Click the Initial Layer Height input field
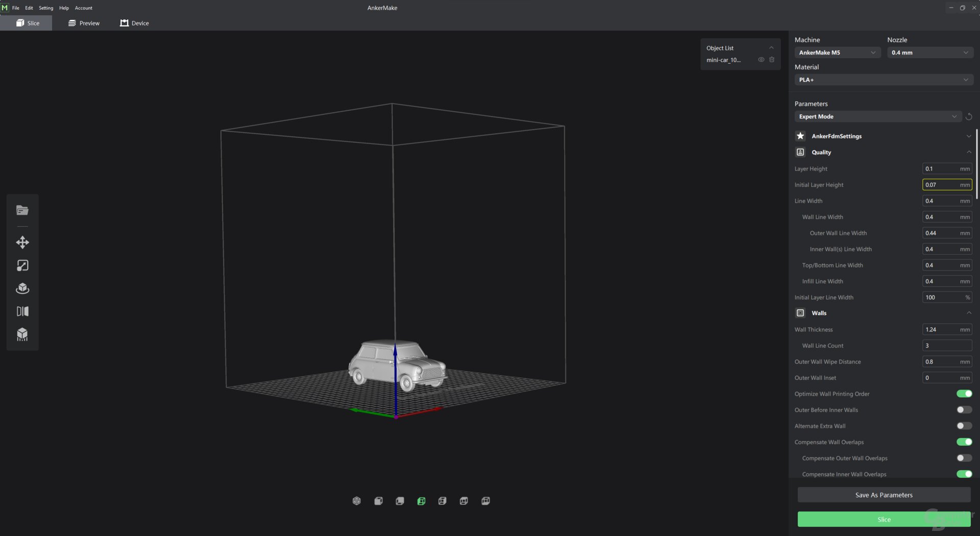Viewport: 980px width, 536px height. click(941, 185)
